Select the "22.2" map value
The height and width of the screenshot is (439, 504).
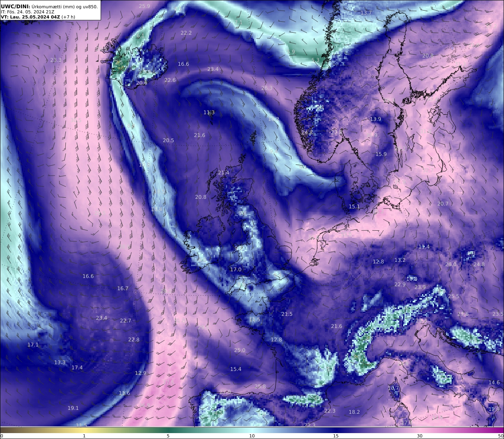(186, 33)
